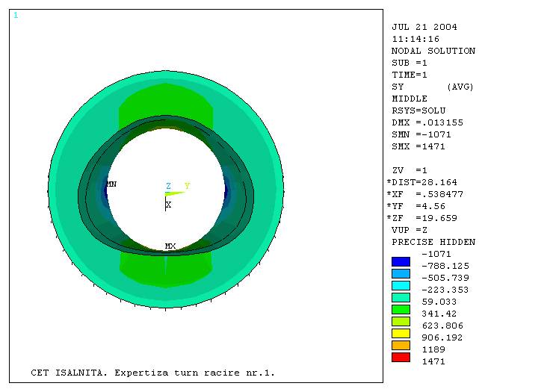Click the X axis label on the triad
556x392 pixels.
point(168,205)
